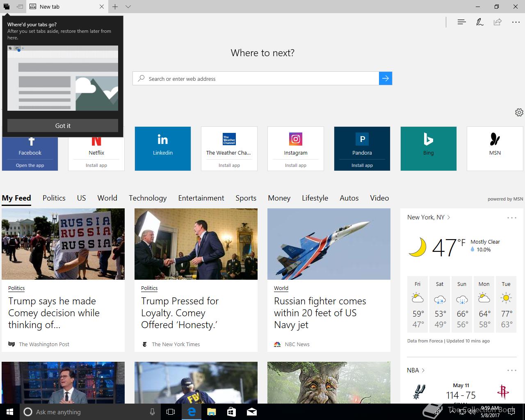Open Trump and Comey handshake photo

tap(196, 244)
